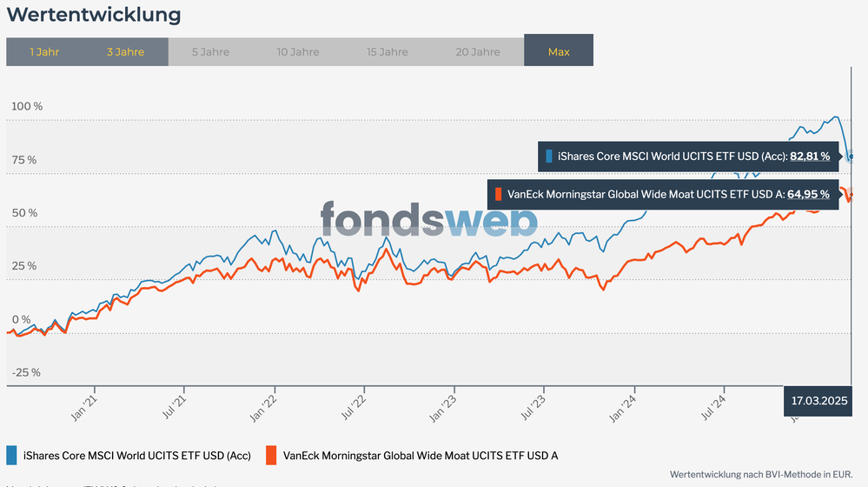
Task: Switch to the Max time range tab
Action: click(559, 50)
